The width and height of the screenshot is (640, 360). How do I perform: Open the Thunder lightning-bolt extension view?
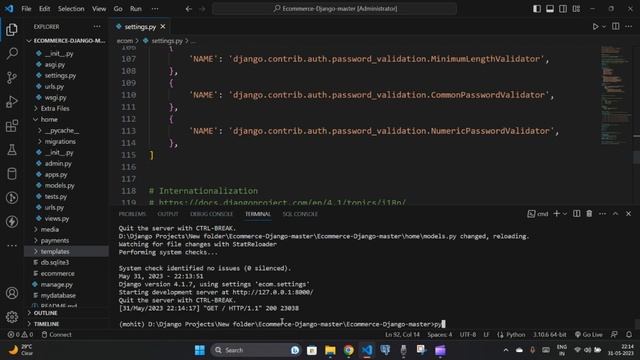point(12,222)
